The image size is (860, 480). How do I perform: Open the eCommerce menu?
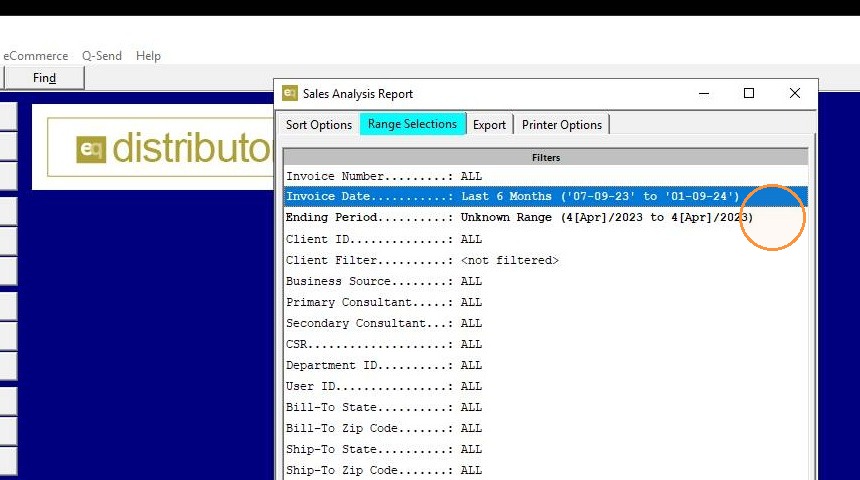[x=36, y=56]
